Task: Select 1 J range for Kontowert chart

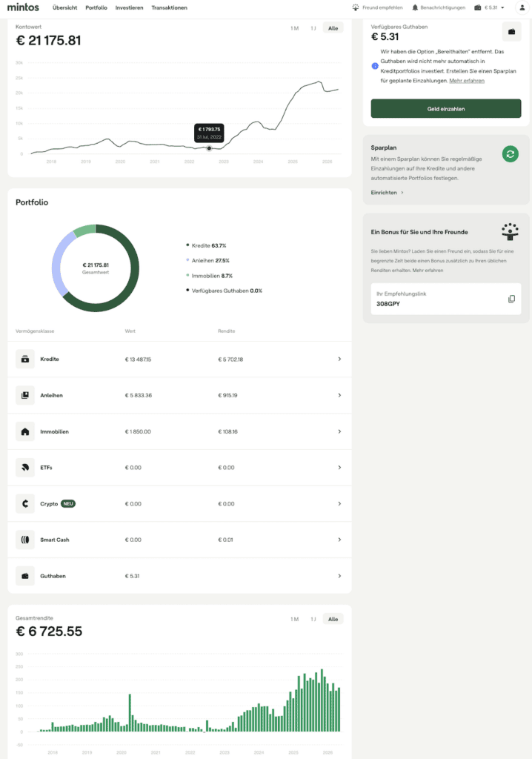Action: pos(313,28)
